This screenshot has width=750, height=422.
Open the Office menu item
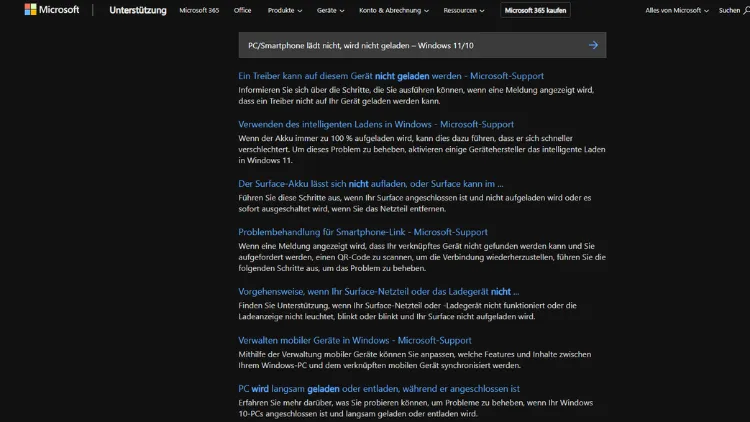243,10
